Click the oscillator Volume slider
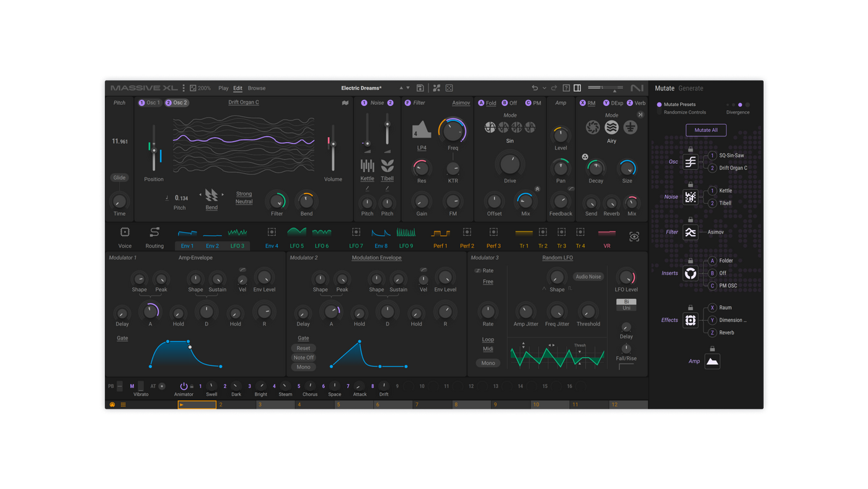 (333, 148)
